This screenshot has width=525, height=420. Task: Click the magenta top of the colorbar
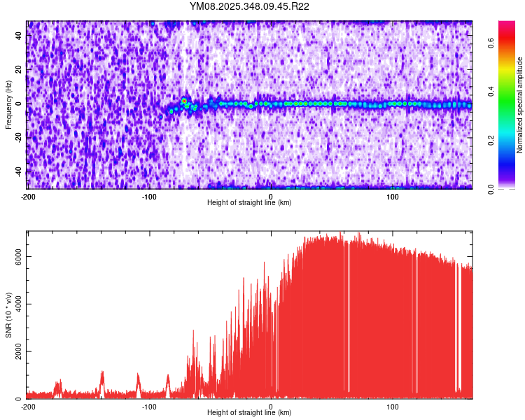(507, 25)
